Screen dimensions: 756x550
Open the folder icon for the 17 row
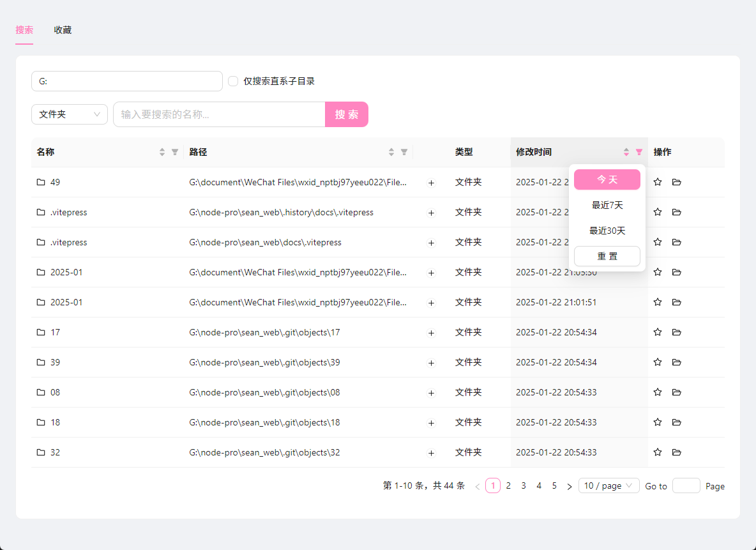pyautogui.click(x=676, y=332)
